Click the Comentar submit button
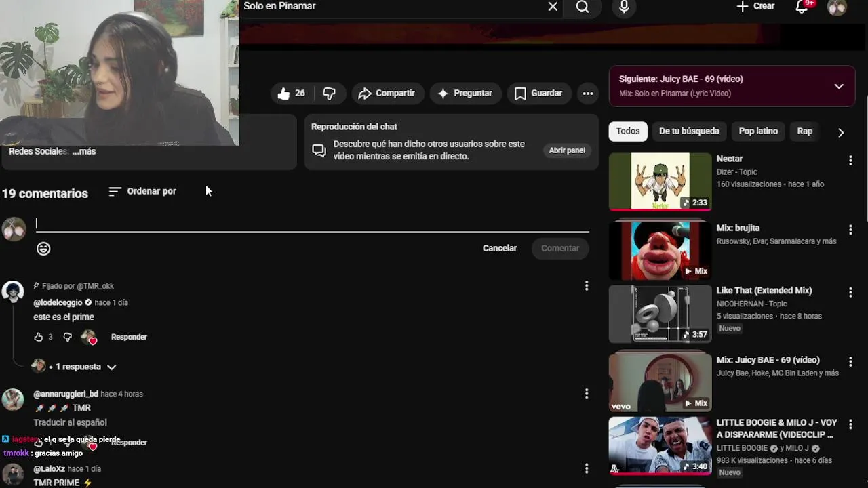The height and width of the screenshot is (488, 868). pyautogui.click(x=560, y=248)
